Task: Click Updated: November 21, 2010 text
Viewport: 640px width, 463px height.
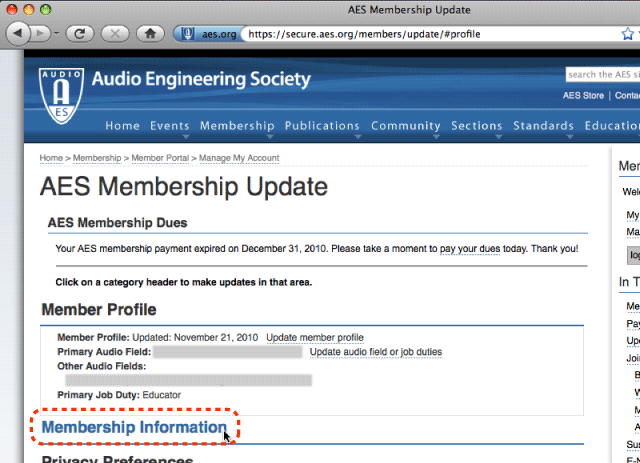Action: click(195, 338)
